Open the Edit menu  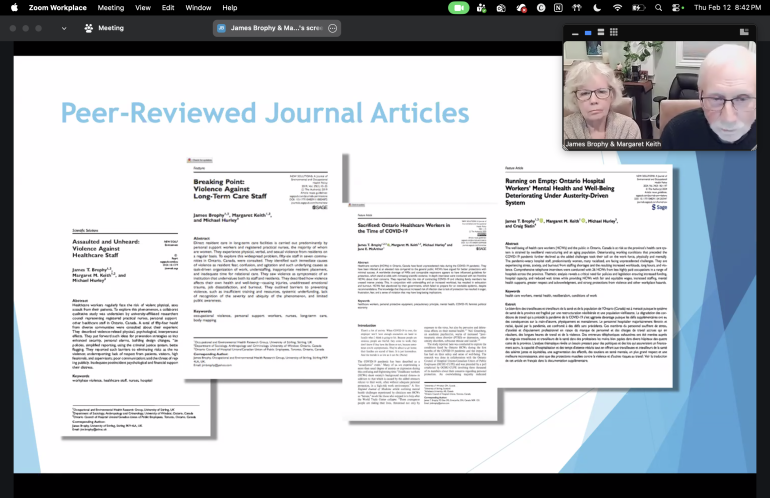tap(168, 7)
